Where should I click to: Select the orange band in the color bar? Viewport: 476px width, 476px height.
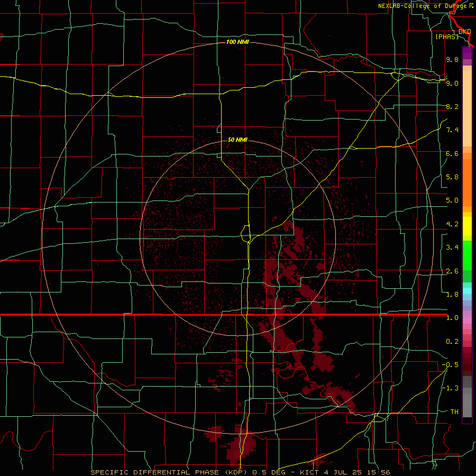(x=467, y=183)
